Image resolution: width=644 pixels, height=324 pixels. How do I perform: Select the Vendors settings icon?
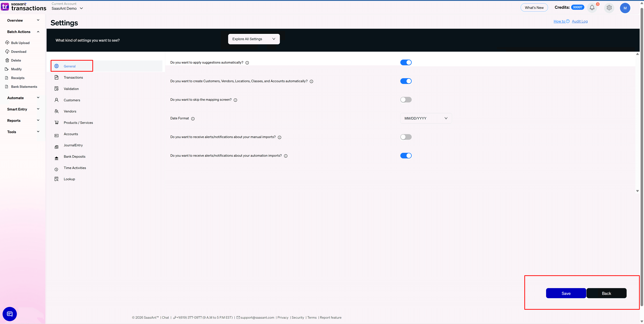[x=56, y=111]
